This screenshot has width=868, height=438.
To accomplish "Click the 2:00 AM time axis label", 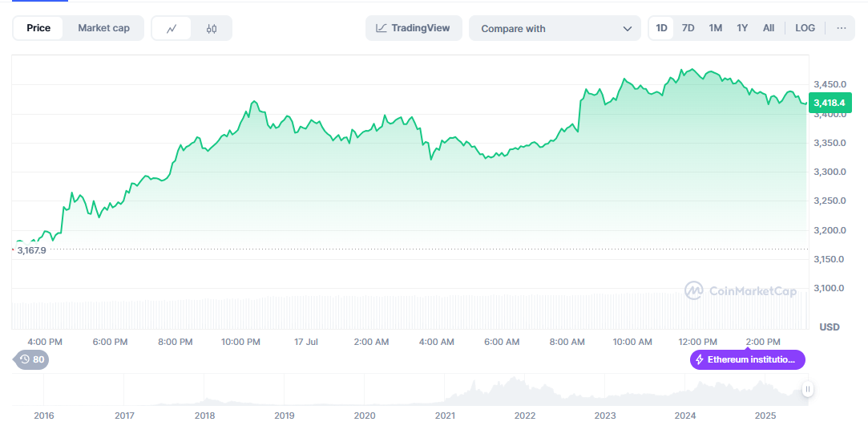I will click(x=371, y=343).
